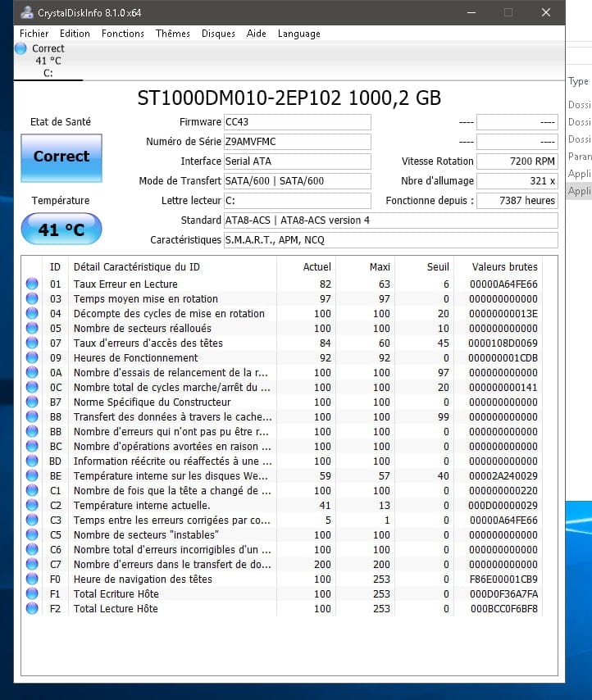
Task: Click status orb beside Nombre de secteurs réalloués
Action: point(32,328)
